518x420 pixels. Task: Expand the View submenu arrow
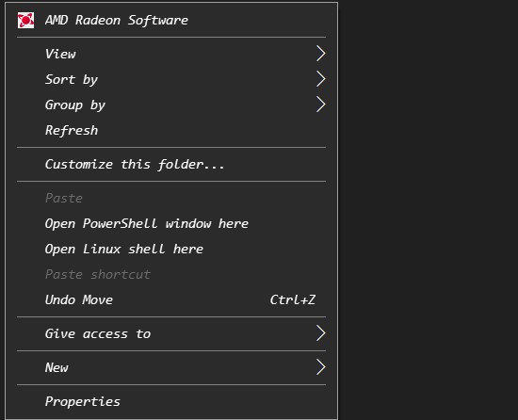tap(321, 54)
